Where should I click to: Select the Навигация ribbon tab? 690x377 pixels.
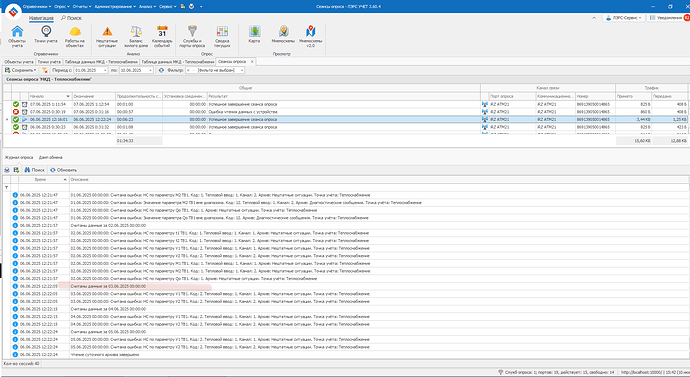tap(41, 18)
